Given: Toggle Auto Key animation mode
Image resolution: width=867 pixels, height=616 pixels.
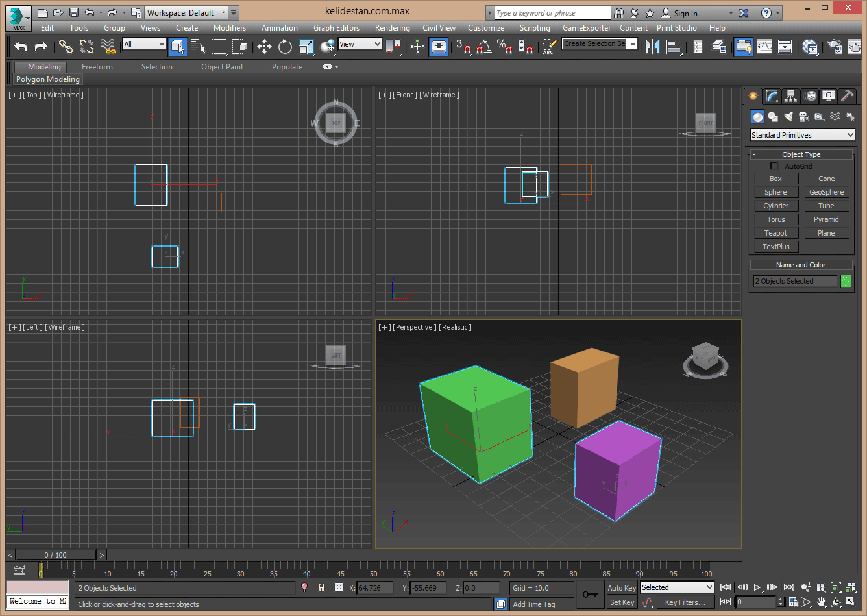Looking at the screenshot, I should coord(622,587).
